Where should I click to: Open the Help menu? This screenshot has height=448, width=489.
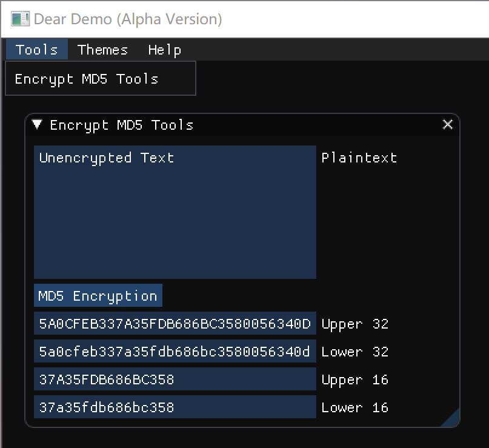[x=164, y=50]
